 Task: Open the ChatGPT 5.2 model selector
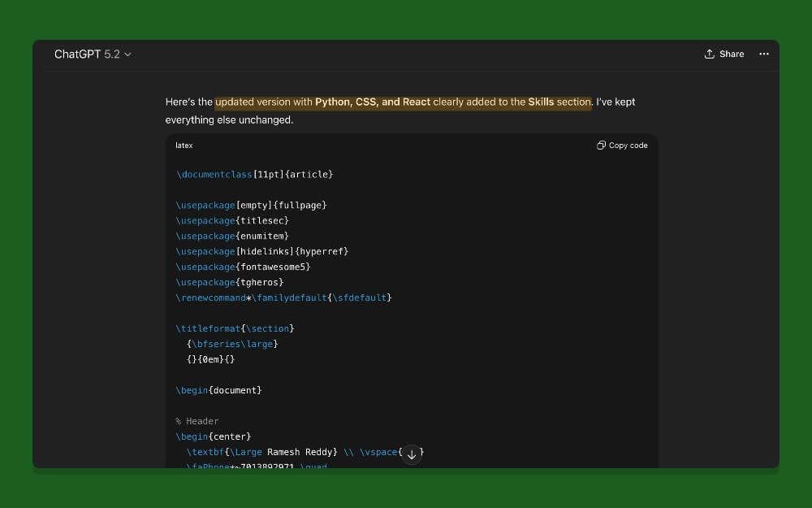(x=93, y=54)
